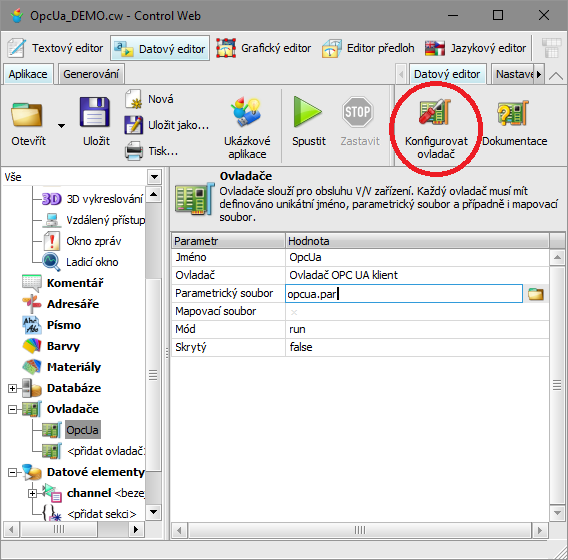The width and height of the screenshot is (568, 560).
Task: Open the dropdown arrow next to Otevřít
Action: click(x=62, y=126)
